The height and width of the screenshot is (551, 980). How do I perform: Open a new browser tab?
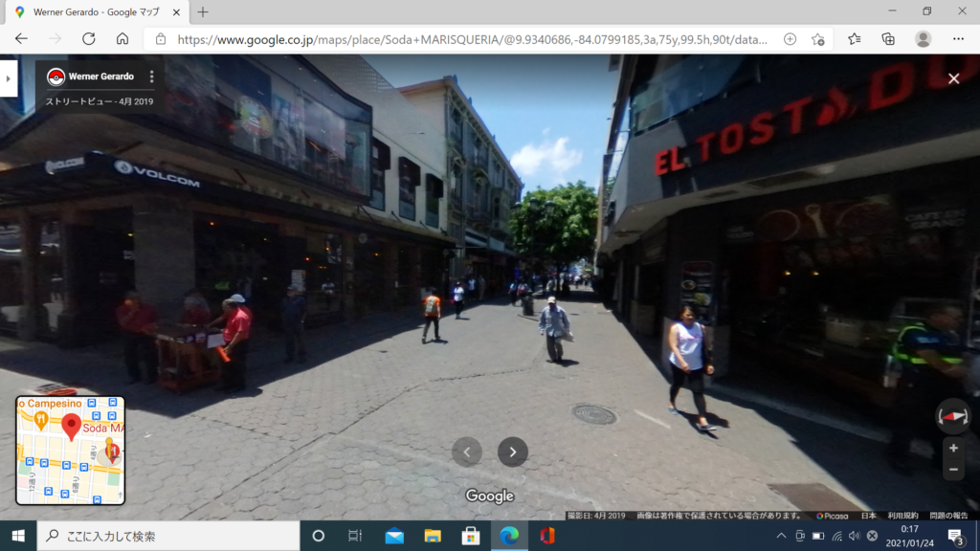pyautogui.click(x=203, y=11)
